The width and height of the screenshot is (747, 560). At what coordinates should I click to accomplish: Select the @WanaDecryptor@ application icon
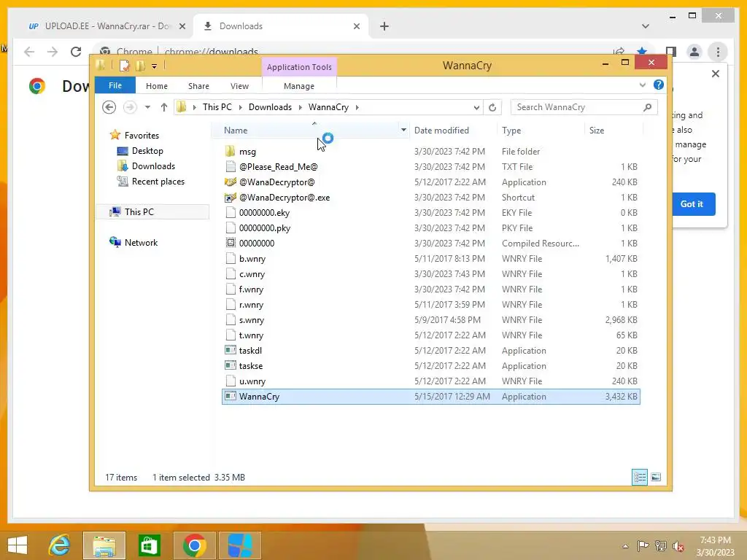pos(230,182)
